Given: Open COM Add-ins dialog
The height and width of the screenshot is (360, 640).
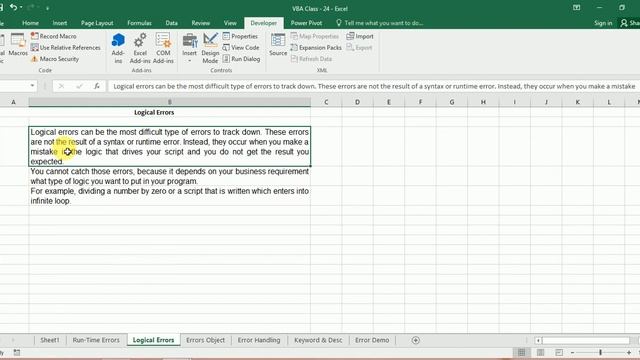Looking at the screenshot, I should point(163,48).
